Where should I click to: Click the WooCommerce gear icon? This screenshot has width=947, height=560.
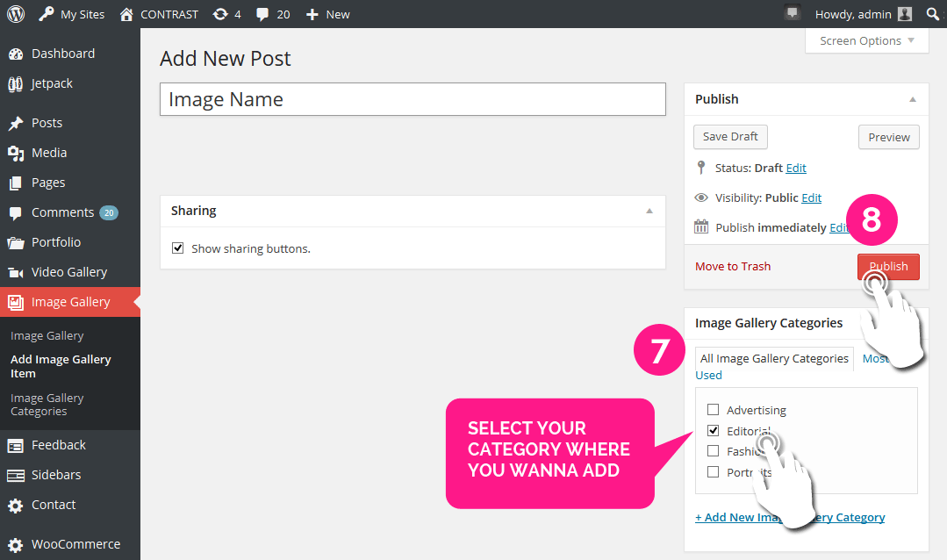click(15, 544)
